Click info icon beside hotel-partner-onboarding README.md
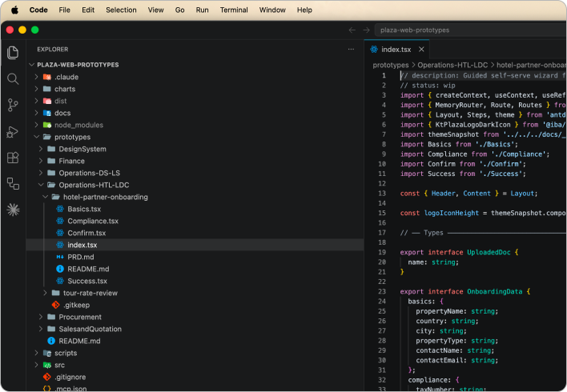The height and width of the screenshot is (392, 567). pyautogui.click(x=60, y=269)
